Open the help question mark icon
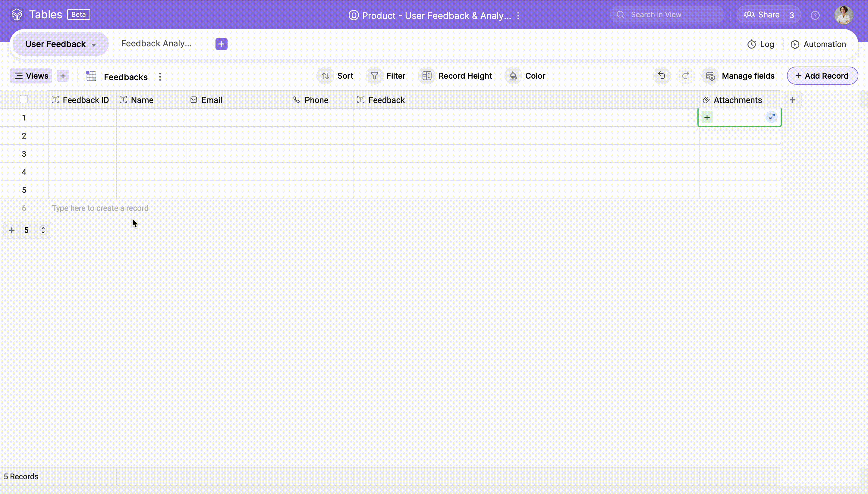This screenshot has height=494, width=868. pos(815,15)
